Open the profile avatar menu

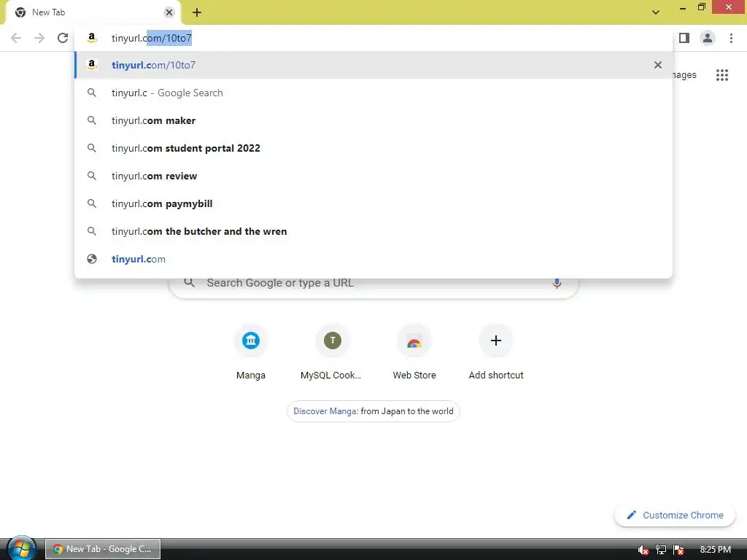(708, 38)
